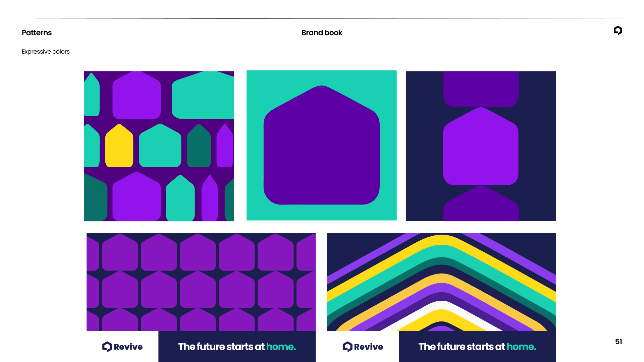Image resolution: width=644 pixels, height=362 pixels.
Task: Click the Brand book title
Action: coord(322,33)
